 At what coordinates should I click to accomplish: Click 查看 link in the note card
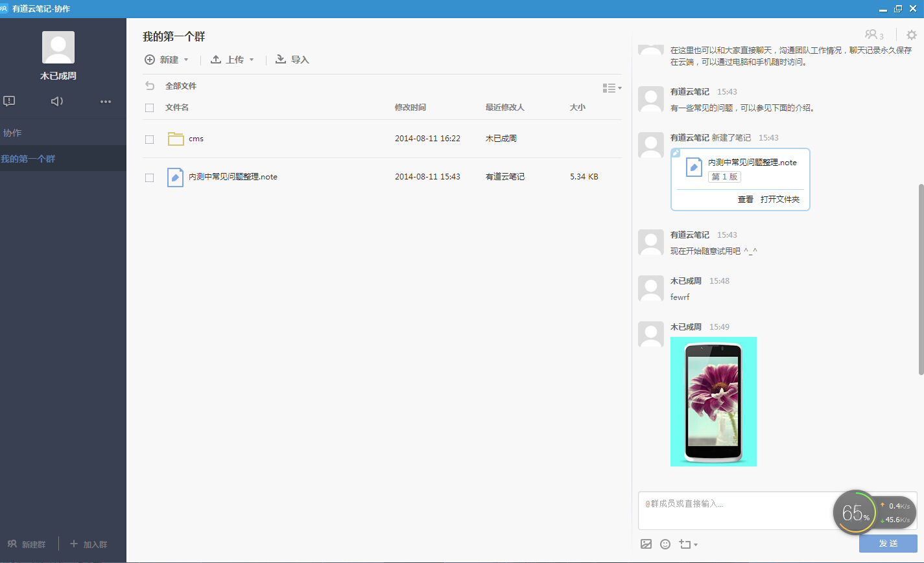(x=746, y=200)
